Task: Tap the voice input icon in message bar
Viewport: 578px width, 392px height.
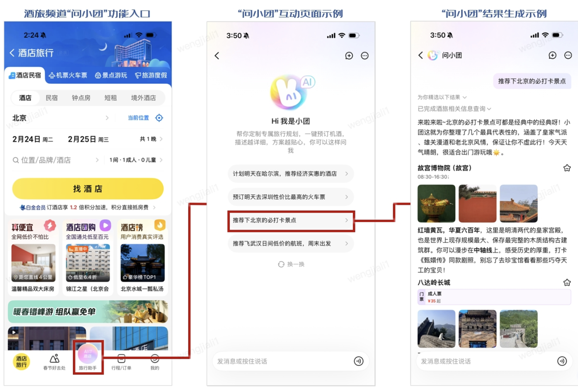Action: [x=359, y=361]
